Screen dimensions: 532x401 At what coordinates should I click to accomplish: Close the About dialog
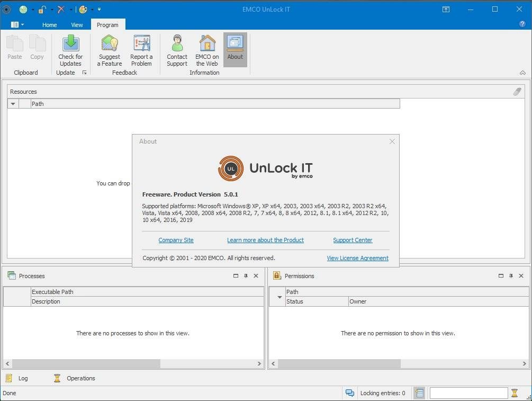392,141
